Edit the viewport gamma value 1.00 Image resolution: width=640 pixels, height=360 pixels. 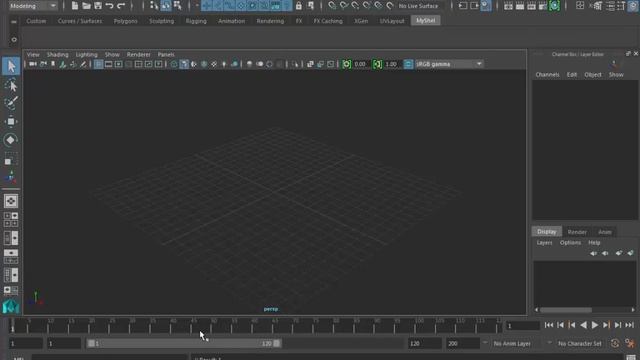click(391, 64)
